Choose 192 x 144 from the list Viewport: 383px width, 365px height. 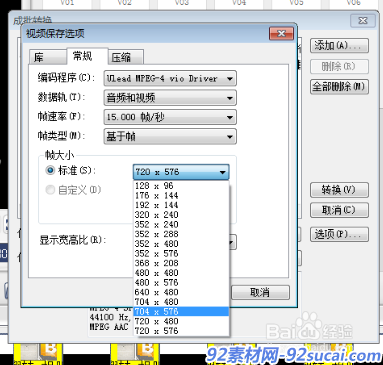coord(181,205)
